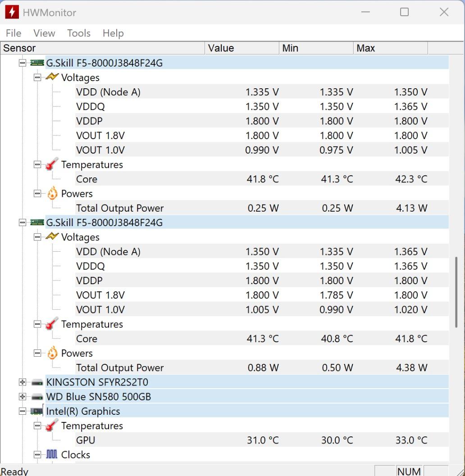This screenshot has width=465, height=476.
Task: Open the File menu
Action: click(x=14, y=33)
